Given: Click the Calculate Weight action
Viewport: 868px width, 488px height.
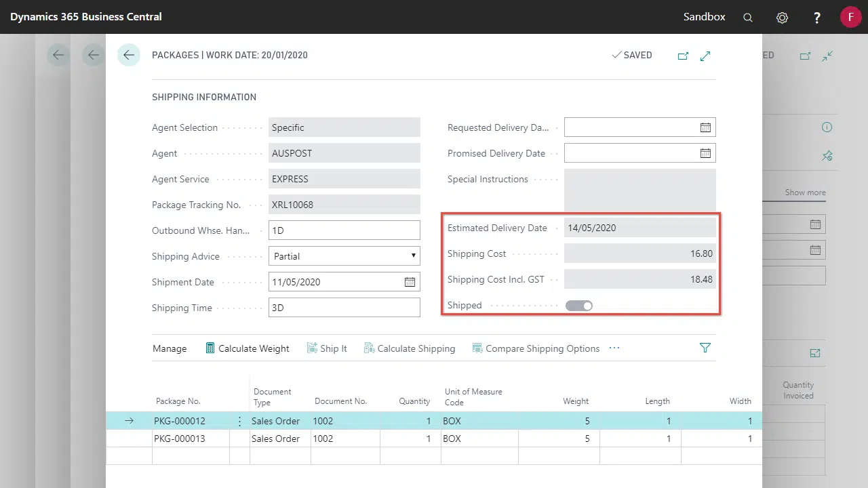Looking at the screenshot, I should tap(248, 348).
